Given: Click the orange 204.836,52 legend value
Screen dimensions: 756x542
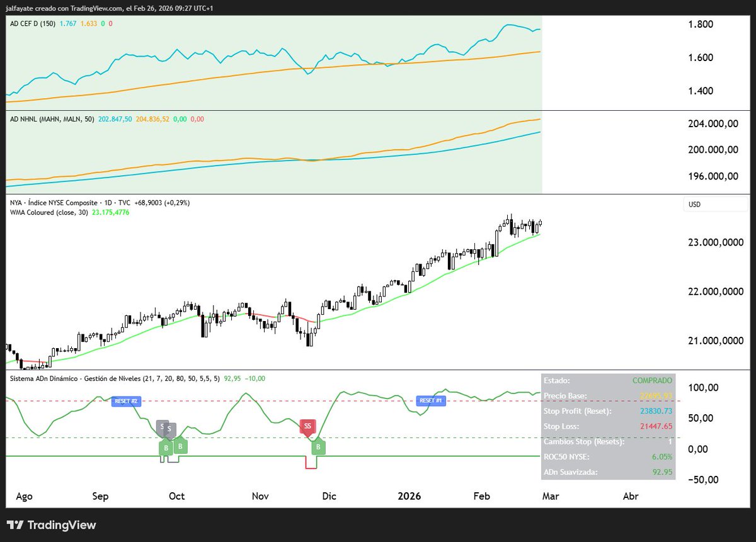Looking at the screenshot, I should click(x=153, y=119).
